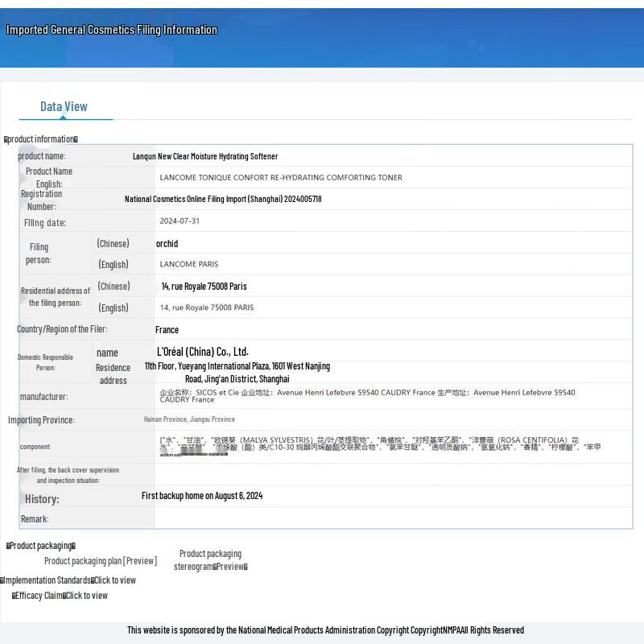Viewport: 644px width, 644px height.
Task: Click the LANCOME PARIS filing person value
Action: pos(189,264)
